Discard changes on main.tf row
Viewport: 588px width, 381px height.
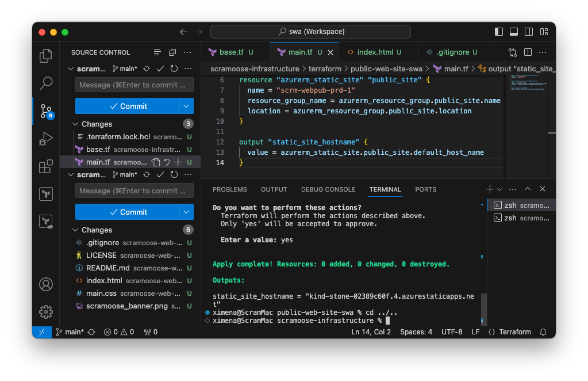click(x=167, y=162)
